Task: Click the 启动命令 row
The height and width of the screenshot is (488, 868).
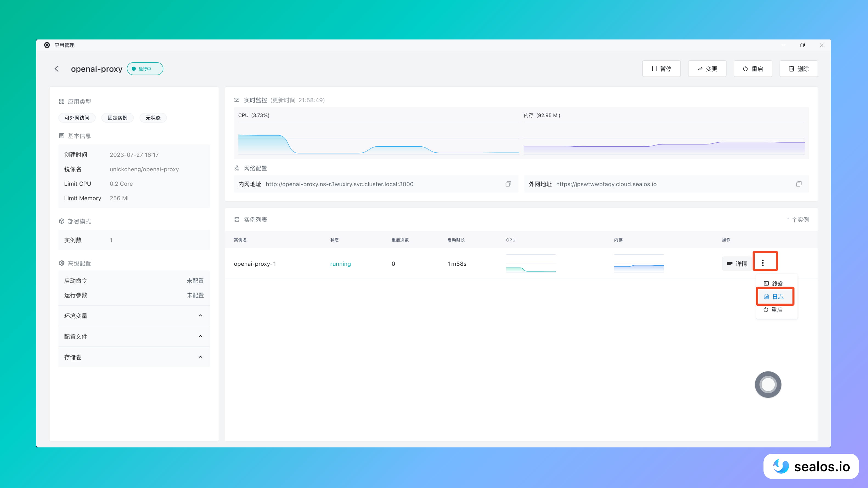Action: tap(134, 280)
